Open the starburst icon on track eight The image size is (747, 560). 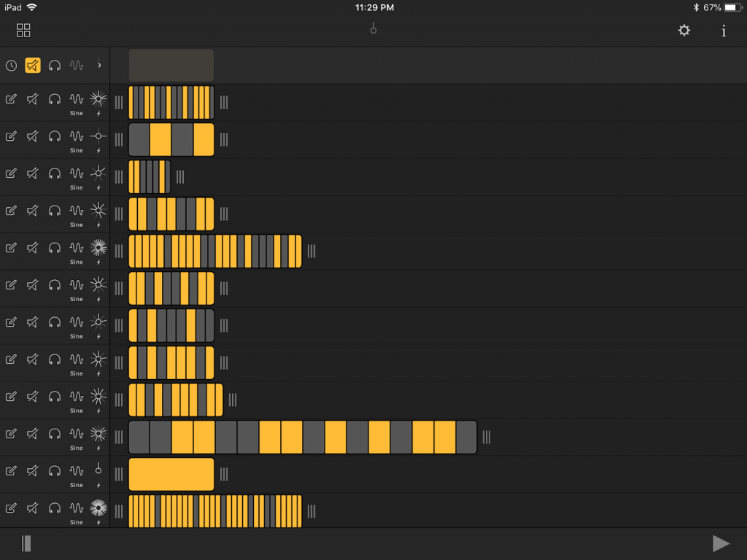(x=98, y=359)
